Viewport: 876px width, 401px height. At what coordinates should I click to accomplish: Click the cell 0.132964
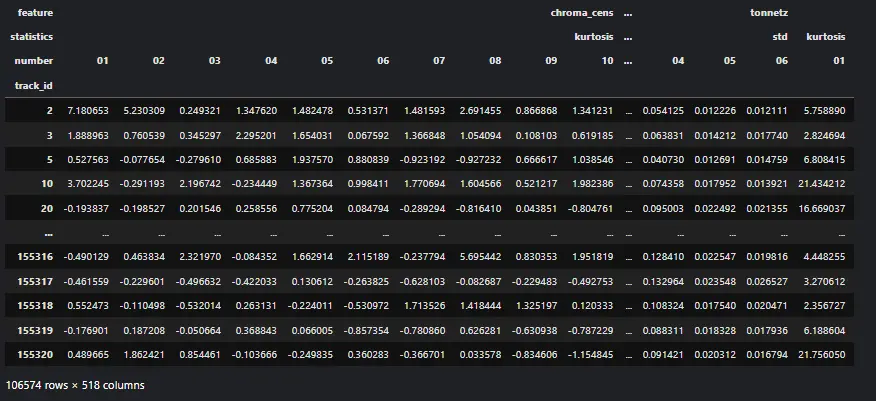(663, 281)
